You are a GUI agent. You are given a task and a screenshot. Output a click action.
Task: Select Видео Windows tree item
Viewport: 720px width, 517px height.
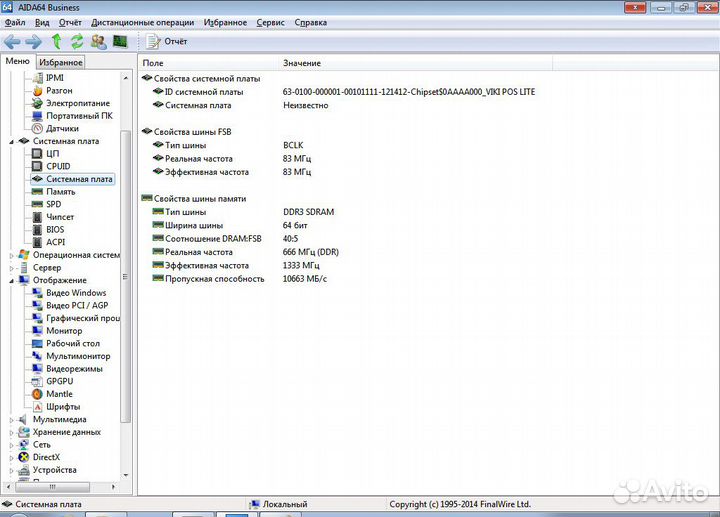click(76, 293)
